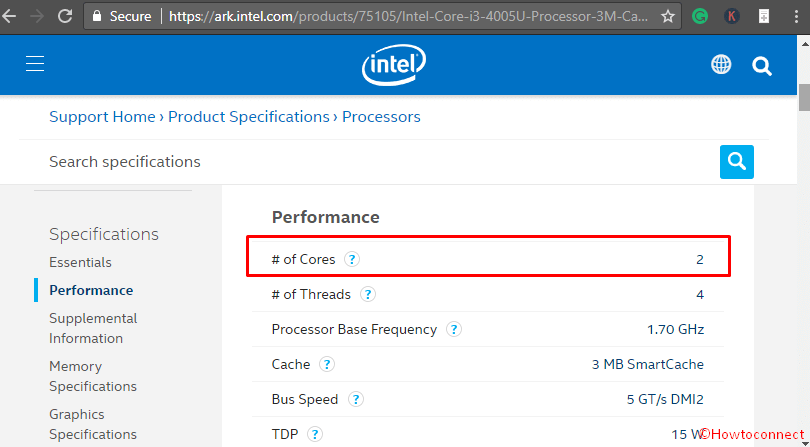Open the Intel hamburger menu
The height and width of the screenshot is (447, 810).
[x=35, y=64]
